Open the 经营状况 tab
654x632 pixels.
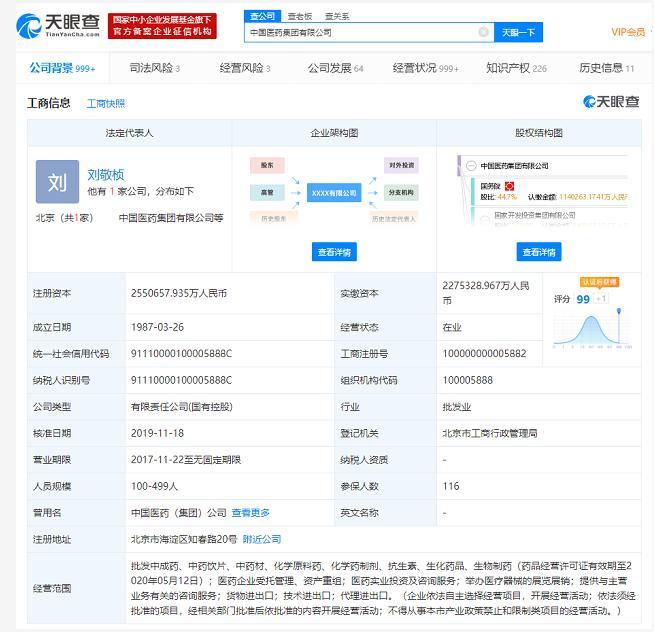click(x=425, y=68)
